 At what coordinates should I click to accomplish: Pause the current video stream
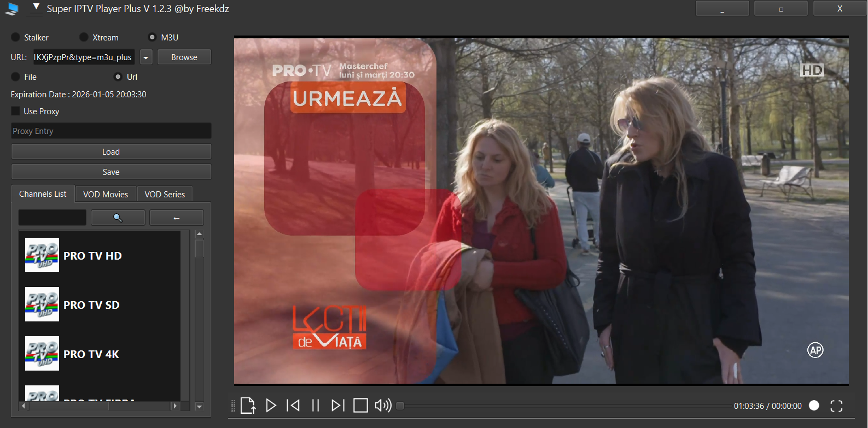click(316, 405)
